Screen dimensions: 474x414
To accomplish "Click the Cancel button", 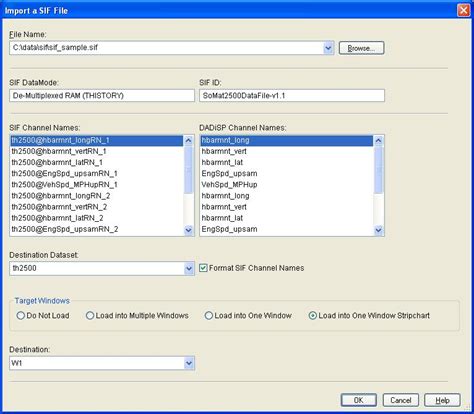I will tap(400, 400).
